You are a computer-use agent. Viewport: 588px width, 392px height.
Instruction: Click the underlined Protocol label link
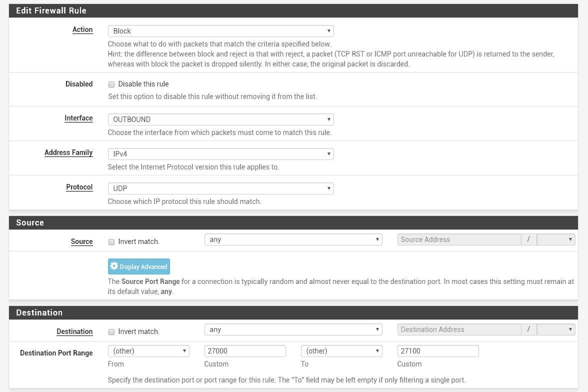coord(79,187)
